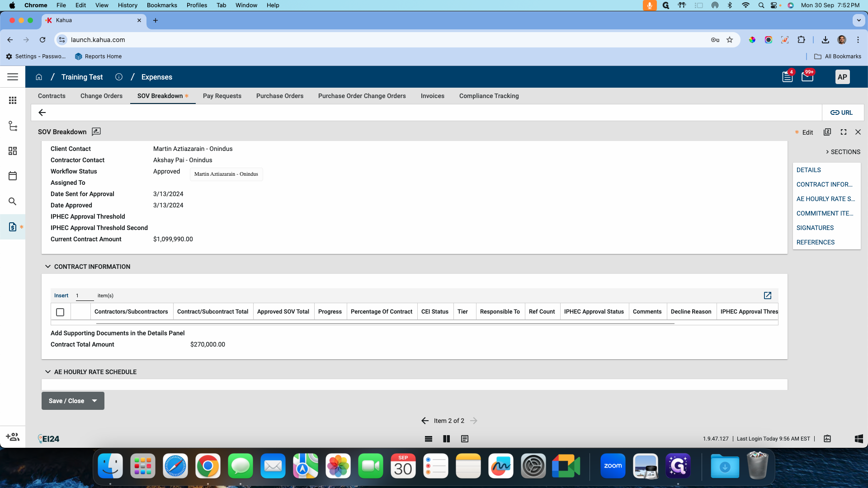Screen dimensions: 868x488
Task: Open the calendar sidebar icon
Action: point(13,176)
